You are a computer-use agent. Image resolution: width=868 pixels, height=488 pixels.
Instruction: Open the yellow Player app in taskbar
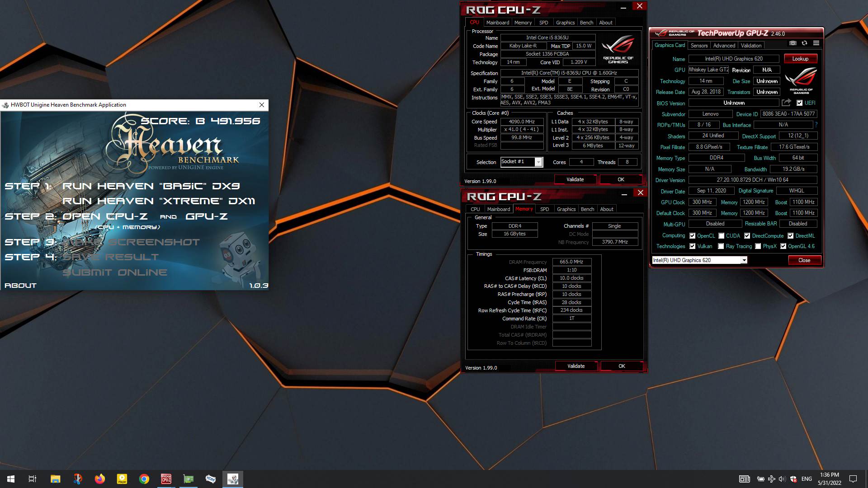(122, 479)
